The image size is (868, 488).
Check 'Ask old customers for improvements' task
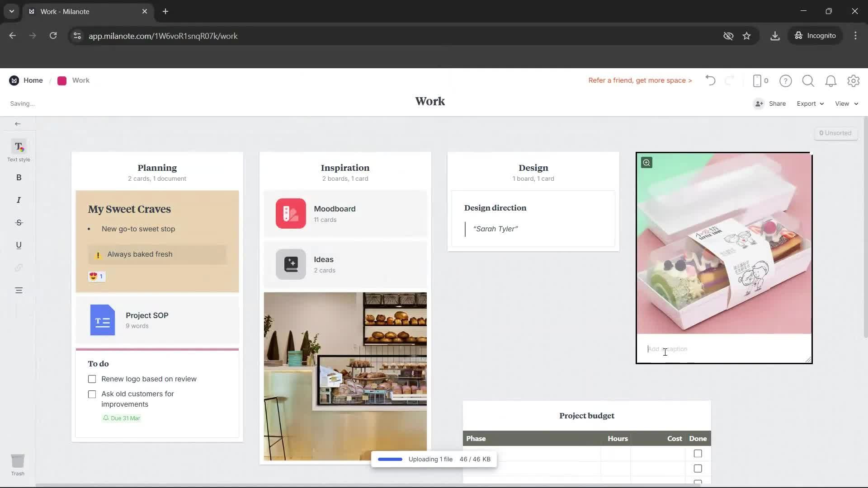(x=92, y=394)
